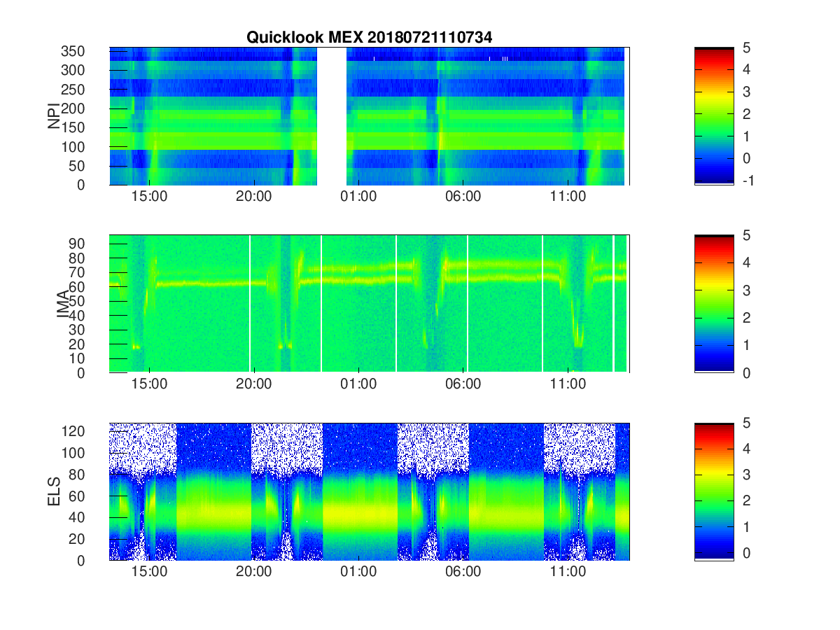This screenshot has width=840, height=630.
Task: Click the 2 value on the IMA colorbar
Action: (x=748, y=318)
